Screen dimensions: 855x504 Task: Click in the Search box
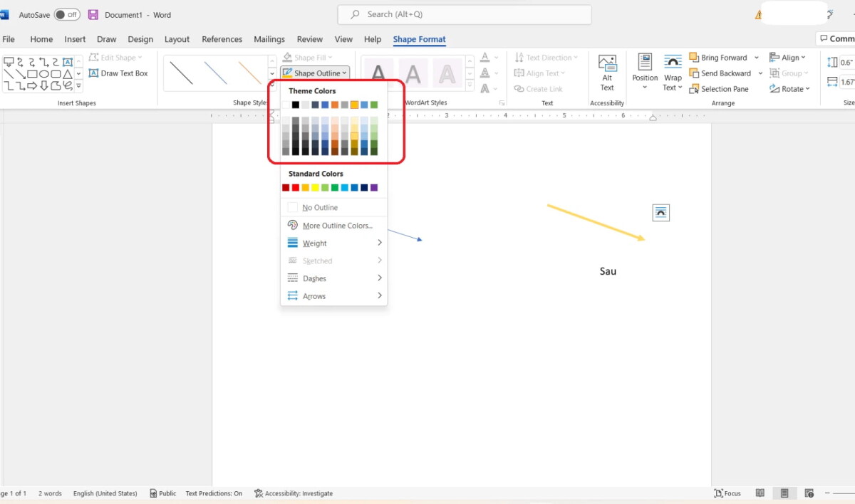(464, 14)
